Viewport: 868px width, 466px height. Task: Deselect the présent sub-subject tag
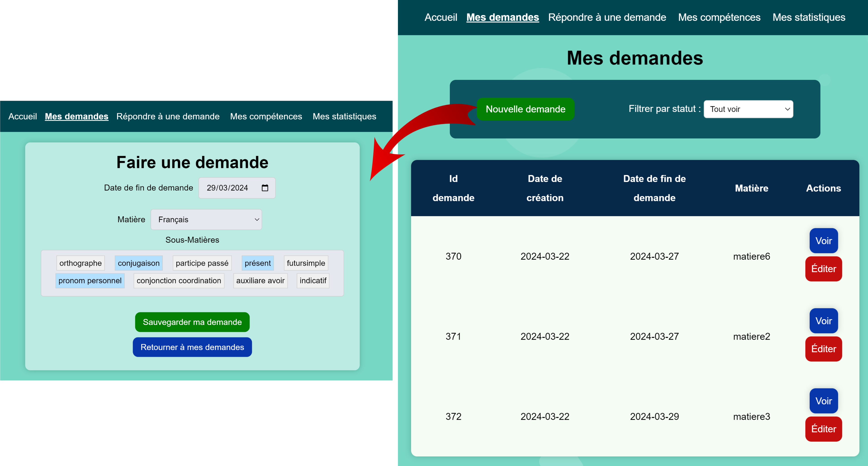(258, 263)
